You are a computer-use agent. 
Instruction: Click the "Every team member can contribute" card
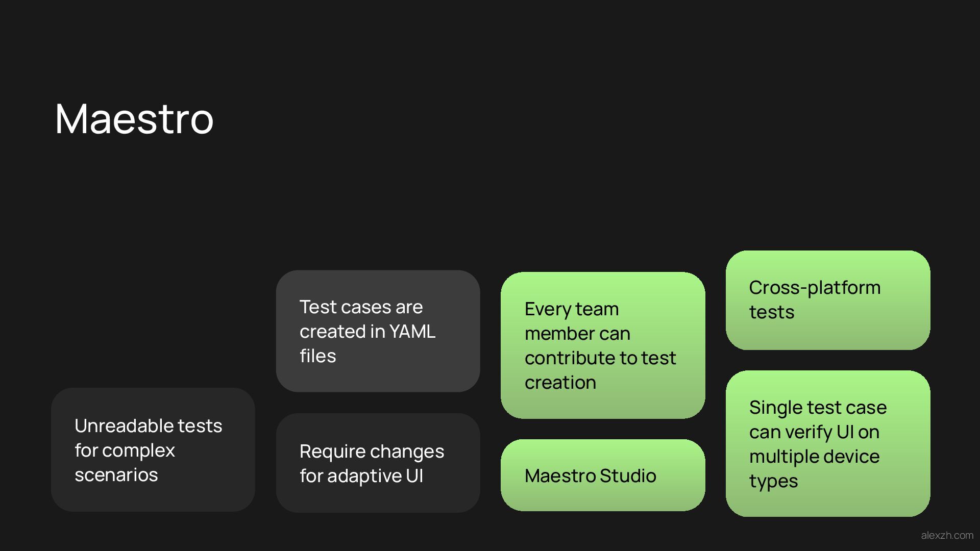[603, 345]
